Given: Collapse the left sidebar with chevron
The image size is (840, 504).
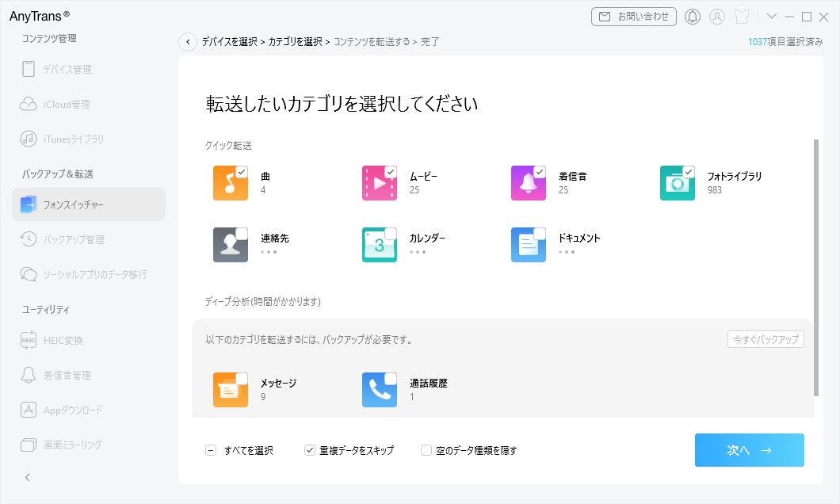Looking at the screenshot, I should pos(28,477).
